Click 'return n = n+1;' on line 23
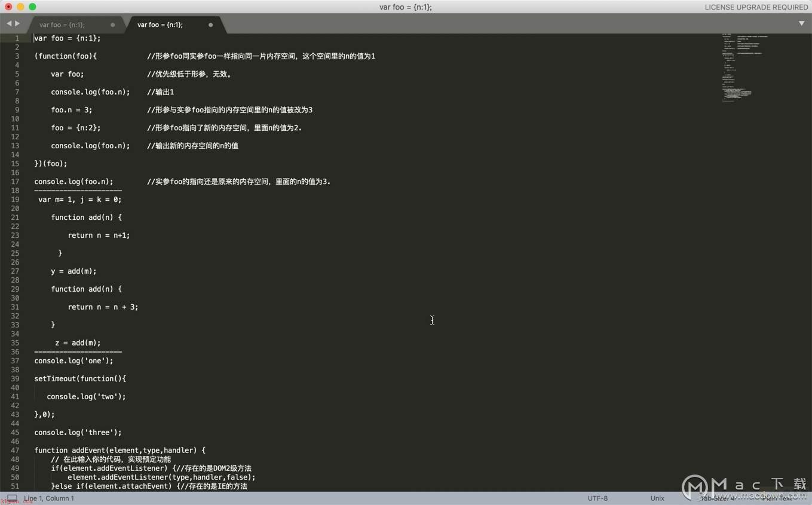This screenshot has width=812, height=505. click(99, 235)
